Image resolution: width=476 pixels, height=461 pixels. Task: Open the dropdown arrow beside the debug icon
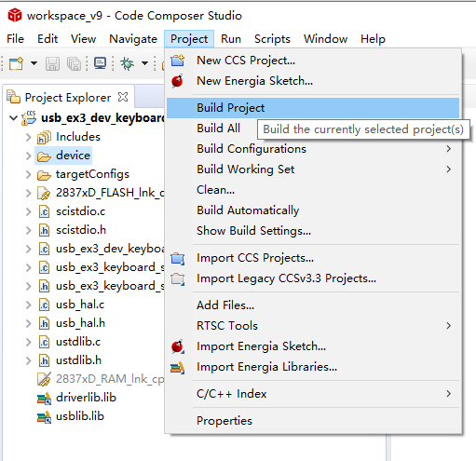coord(144,63)
